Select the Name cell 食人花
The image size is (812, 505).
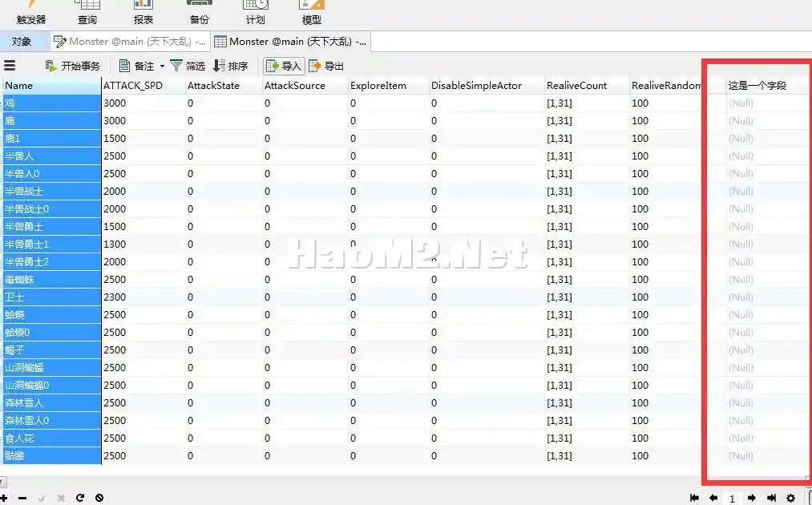click(x=52, y=438)
